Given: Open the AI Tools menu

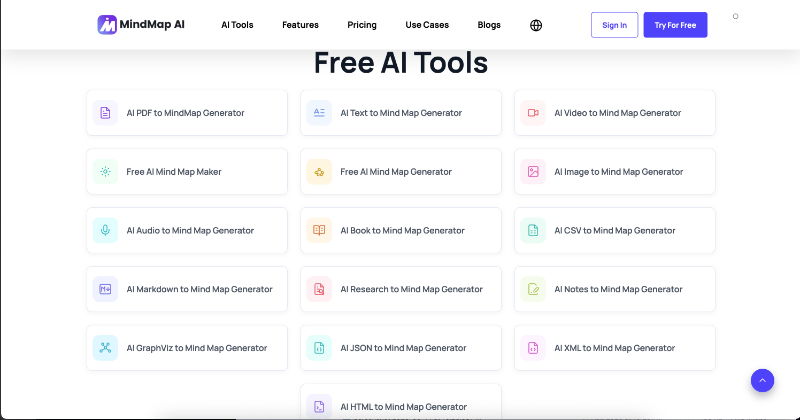Looking at the screenshot, I should (x=237, y=25).
